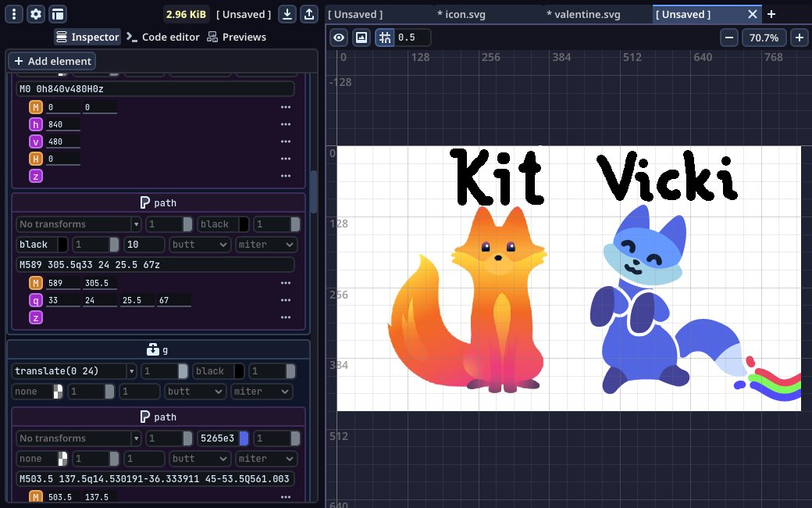The image size is (812, 508).
Task: Open the reference image options
Action: (x=361, y=38)
